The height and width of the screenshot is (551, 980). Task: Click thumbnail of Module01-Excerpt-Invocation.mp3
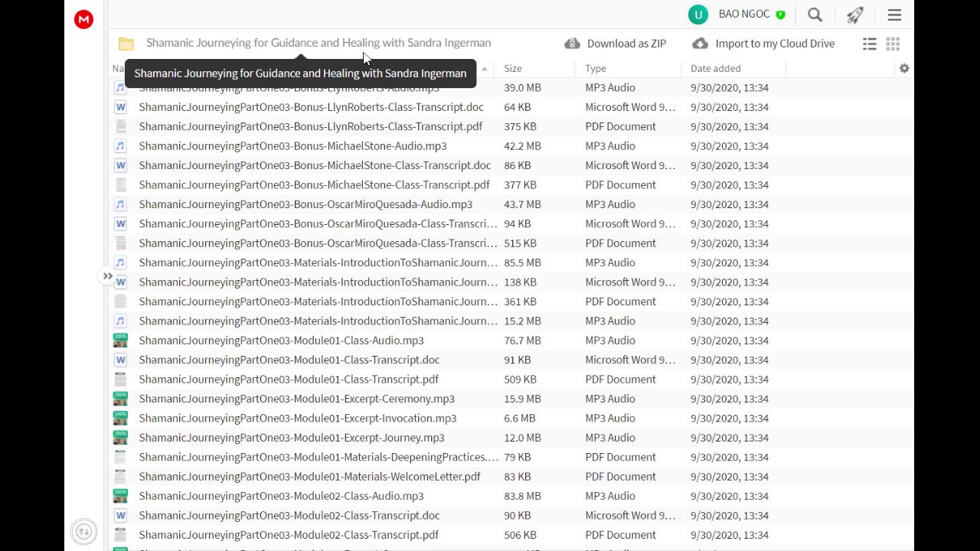coord(120,418)
